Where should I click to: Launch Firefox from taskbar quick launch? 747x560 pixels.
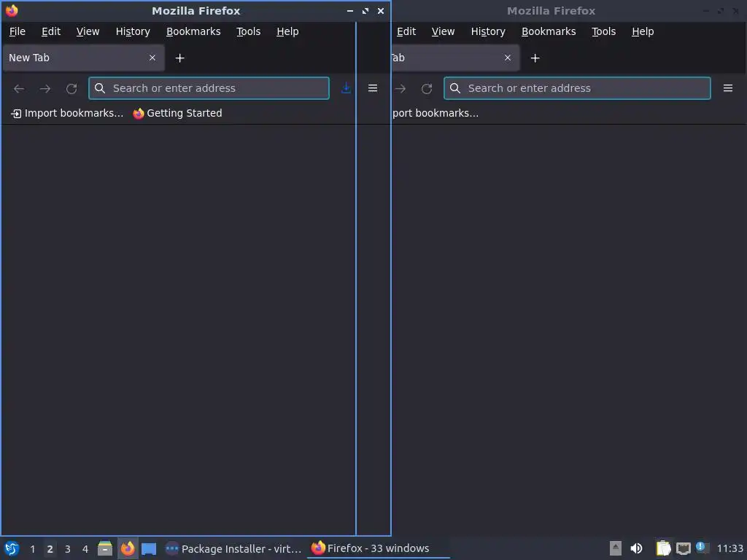[x=128, y=548]
